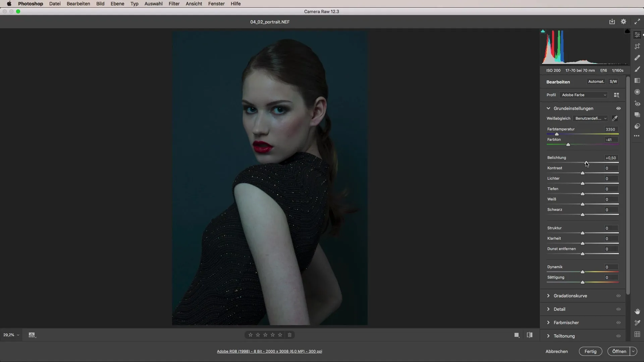Open the Profil Adobe Farbe dropdown
This screenshot has height=362, width=644.
pos(584,95)
